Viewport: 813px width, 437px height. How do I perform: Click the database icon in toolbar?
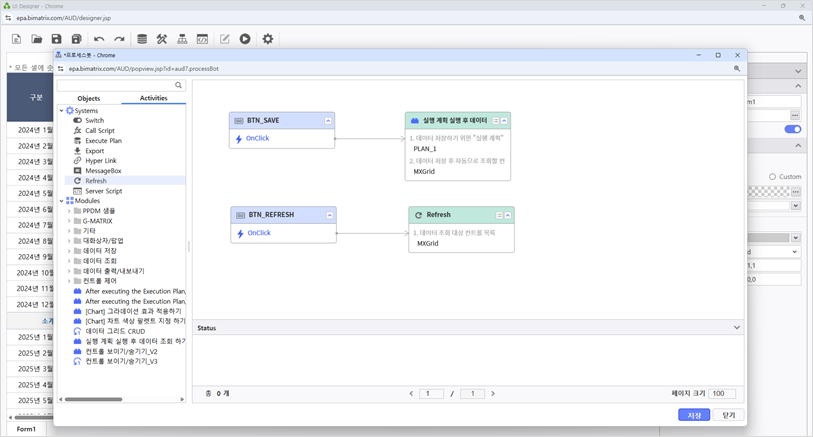tap(142, 39)
